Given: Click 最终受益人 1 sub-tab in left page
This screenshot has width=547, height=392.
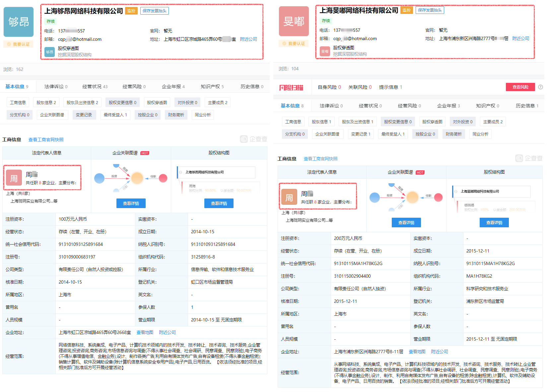Looking at the screenshot, I should click(x=115, y=115).
